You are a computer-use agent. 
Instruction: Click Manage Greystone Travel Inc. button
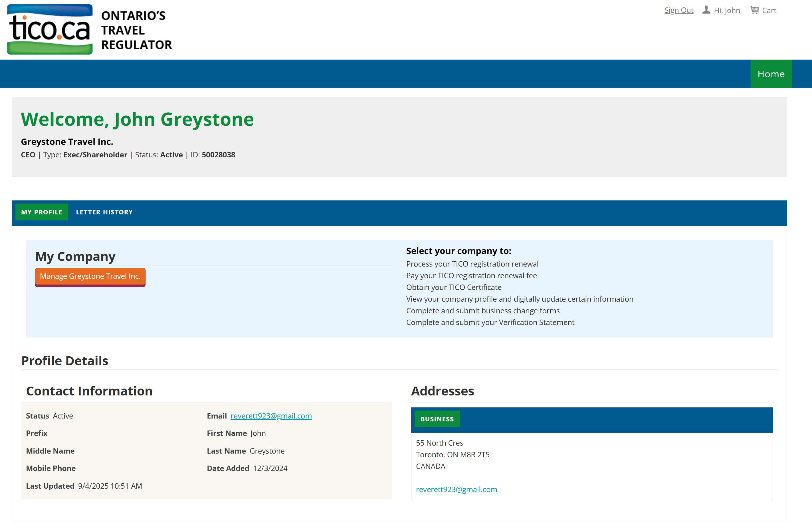pyautogui.click(x=90, y=277)
